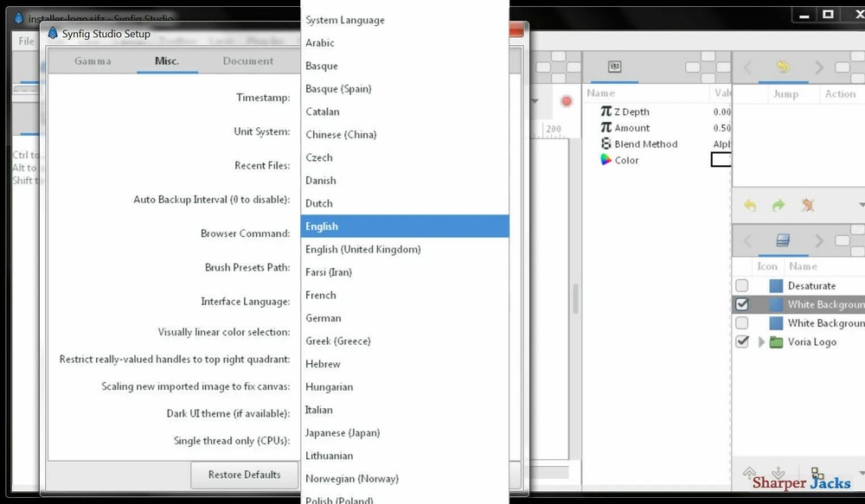865x504 pixels.
Task: Pick French as interface language
Action: coord(405,295)
